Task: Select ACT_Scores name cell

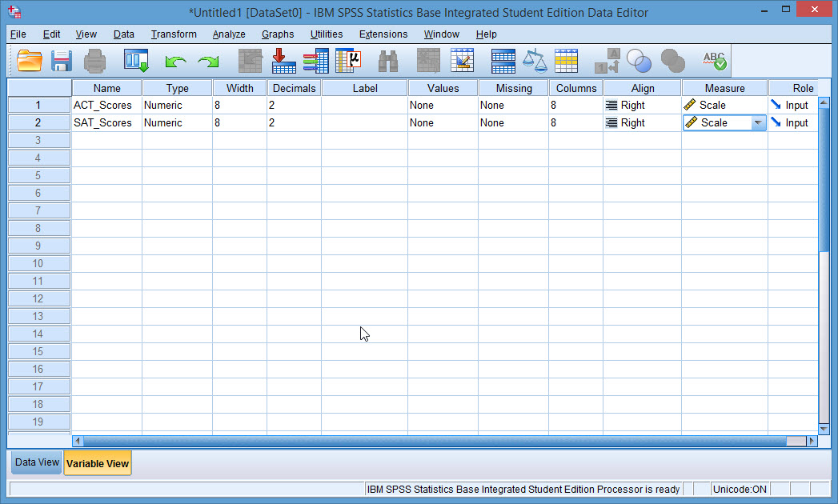Action: [x=107, y=106]
